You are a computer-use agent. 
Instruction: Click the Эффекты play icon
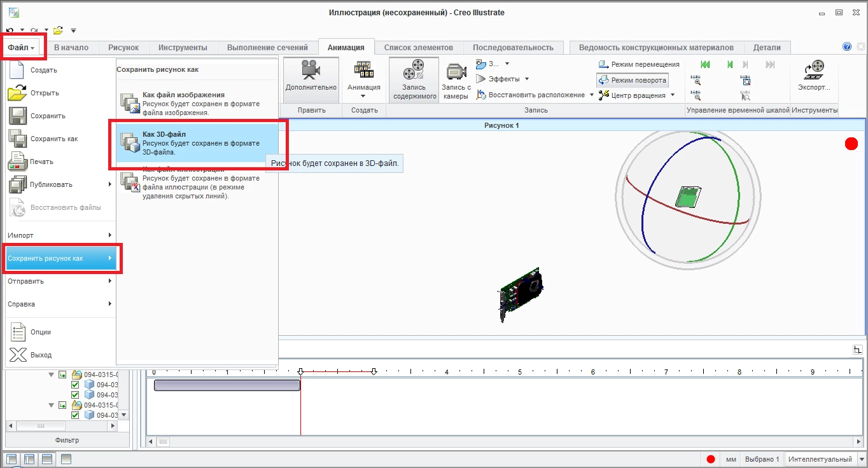481,79
